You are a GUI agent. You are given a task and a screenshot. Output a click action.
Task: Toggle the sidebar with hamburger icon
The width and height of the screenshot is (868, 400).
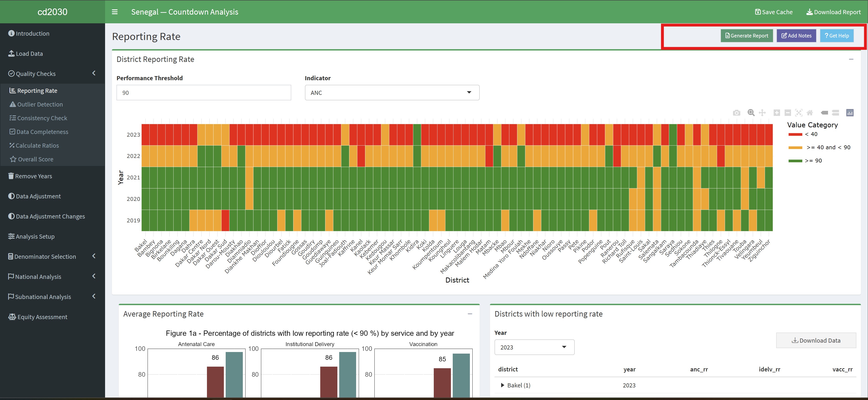[115, 12]
